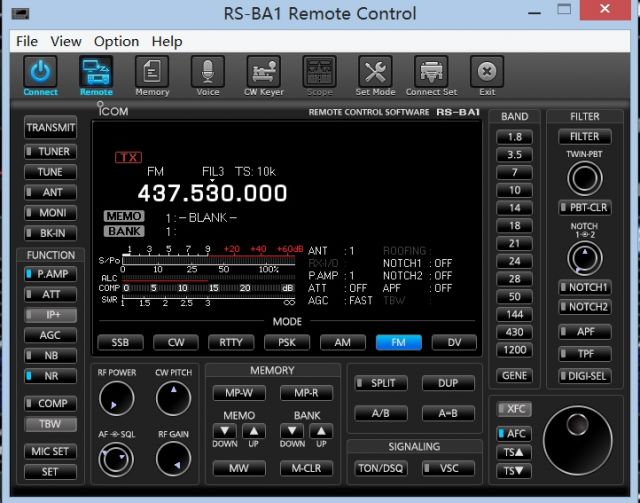Image resolution: width=640 pixels, height=503 pixels.
Task: Select SSB mode
Action: pyautogui.click(x=120, y=342)
